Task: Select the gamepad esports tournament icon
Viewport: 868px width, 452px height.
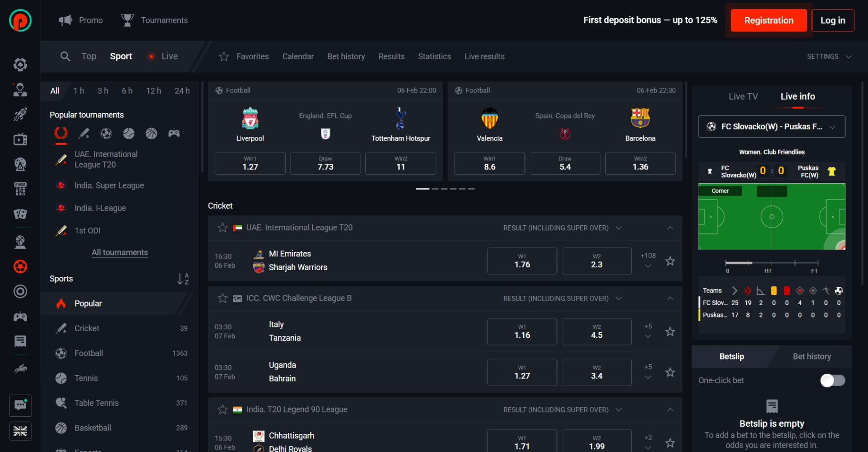Action: click(174, 133)
